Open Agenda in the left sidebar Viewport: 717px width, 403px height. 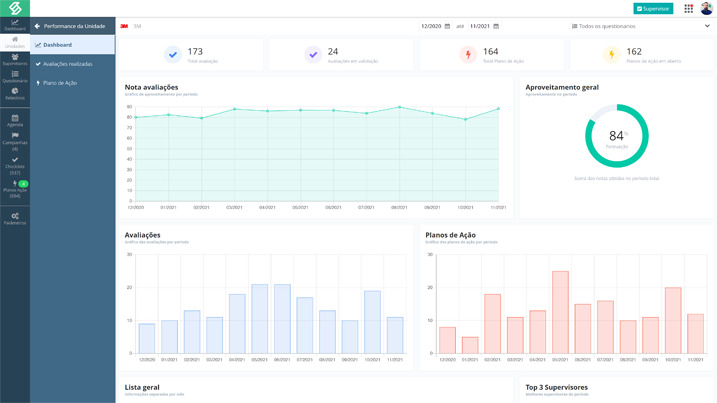click(x=15, y=121)
